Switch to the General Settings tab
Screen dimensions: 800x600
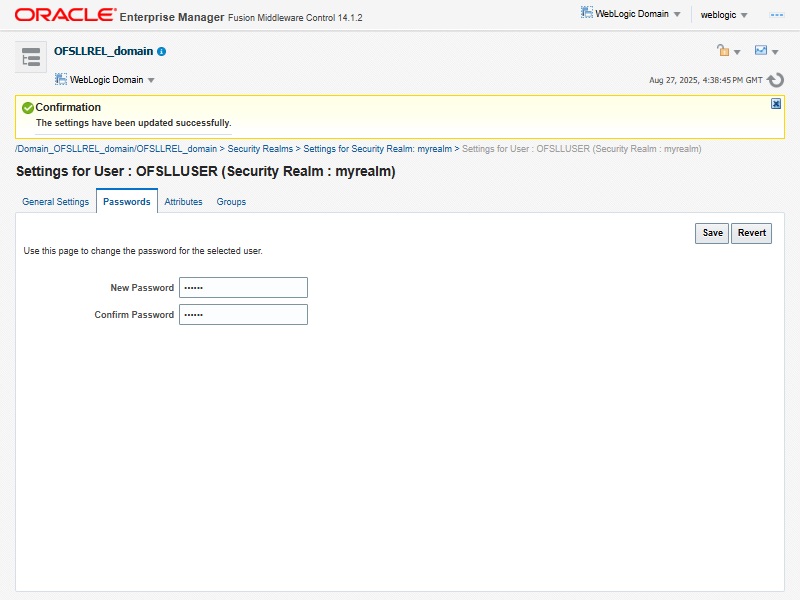tap(56, 202)
